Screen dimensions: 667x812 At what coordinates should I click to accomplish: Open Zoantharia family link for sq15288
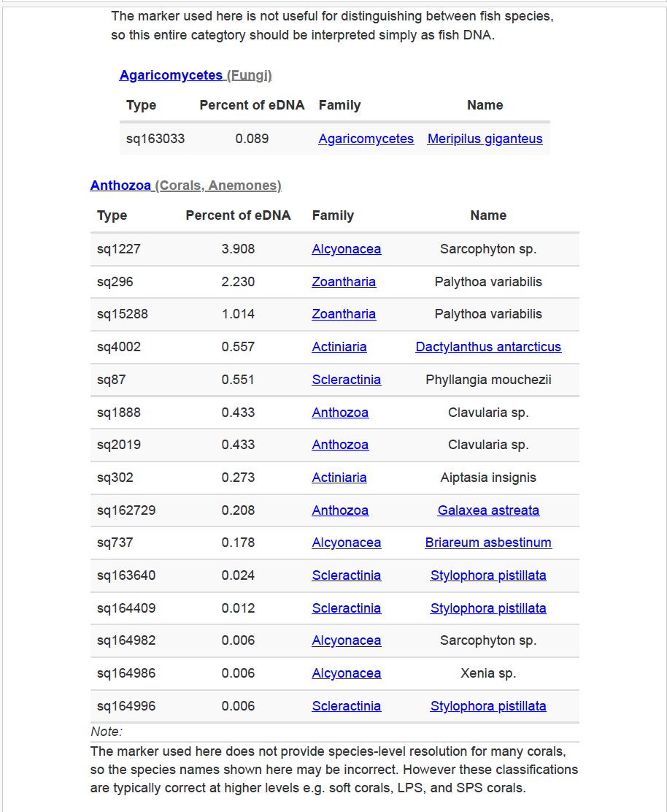point(344,314)
